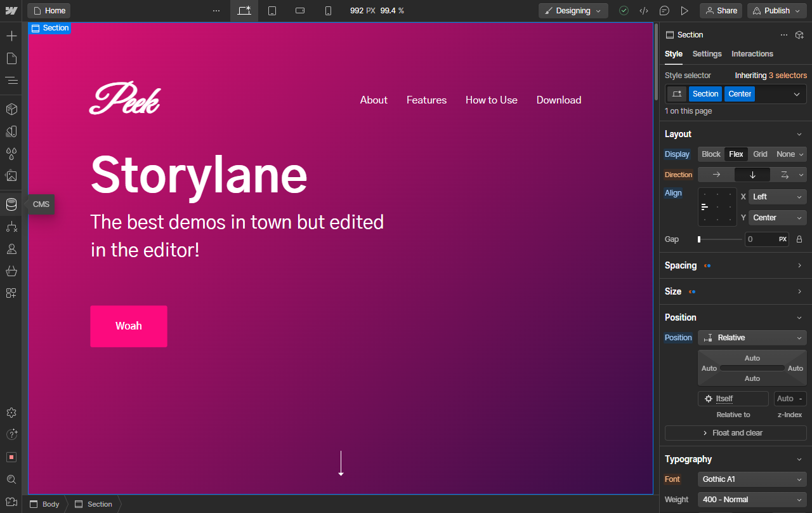Set flex direction to vertical

pos(752,175)
